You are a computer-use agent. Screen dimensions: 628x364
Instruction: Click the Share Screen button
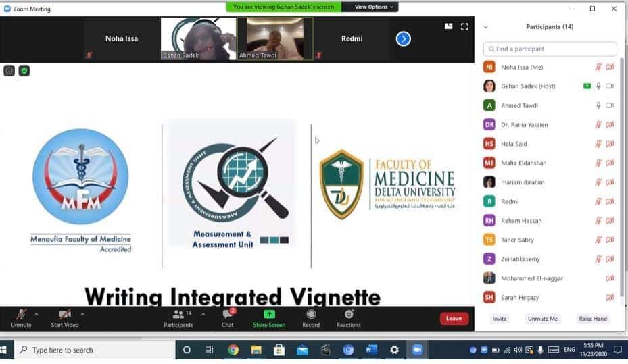tap(269, 318)
